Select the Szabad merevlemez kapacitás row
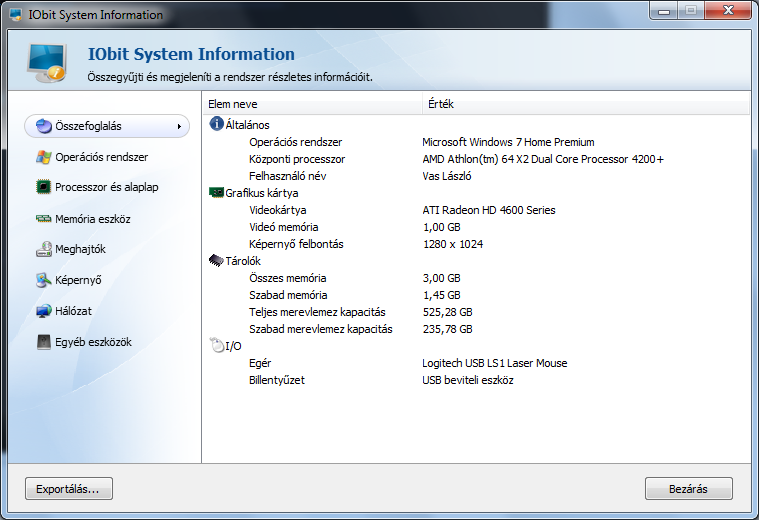 click(476, 329)
